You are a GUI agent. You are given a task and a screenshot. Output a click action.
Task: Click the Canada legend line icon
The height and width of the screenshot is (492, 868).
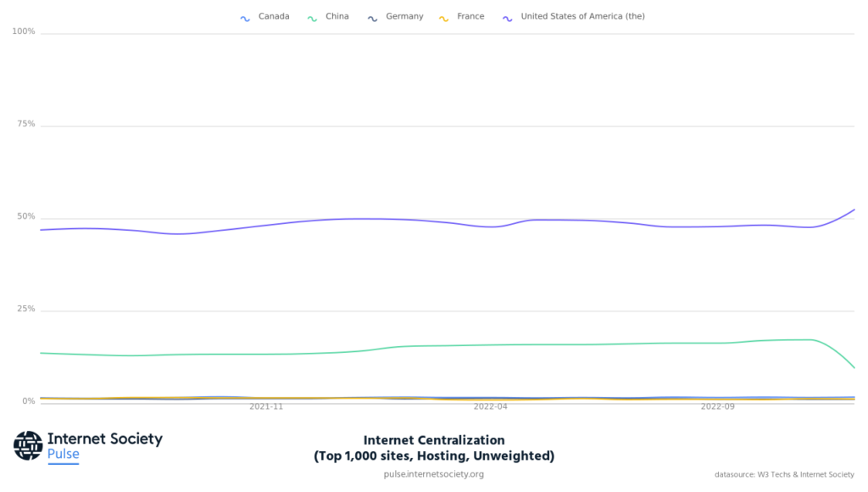coord(246,17)
